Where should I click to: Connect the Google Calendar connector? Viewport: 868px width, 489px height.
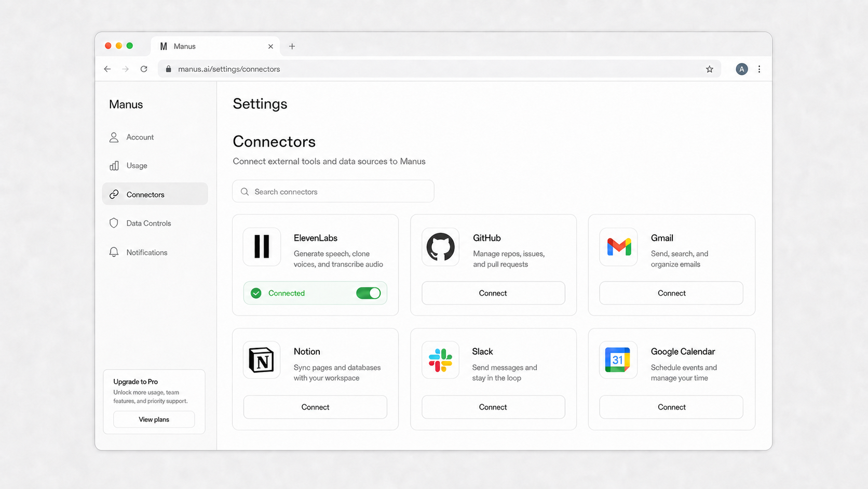671,407
